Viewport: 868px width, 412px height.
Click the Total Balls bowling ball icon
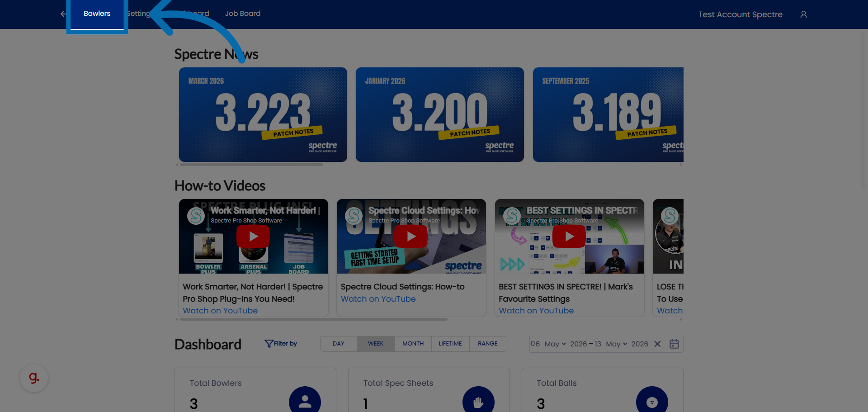pos(652,402)
